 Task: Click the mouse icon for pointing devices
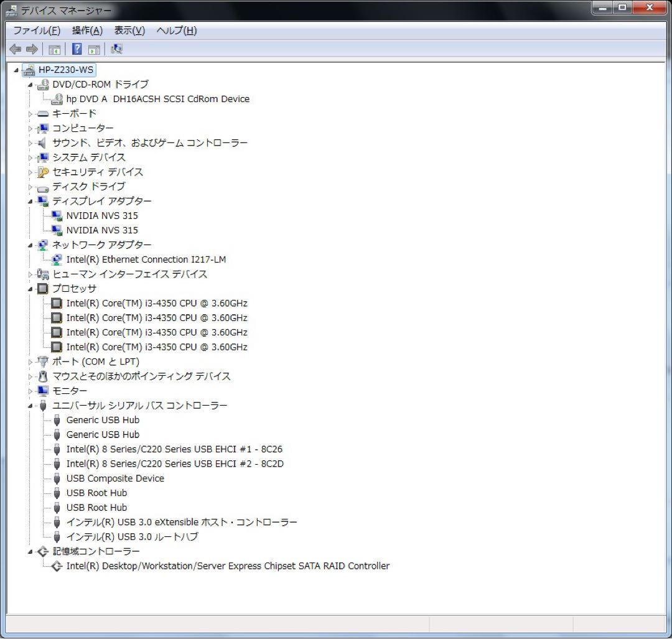click(x=43, y=376)
